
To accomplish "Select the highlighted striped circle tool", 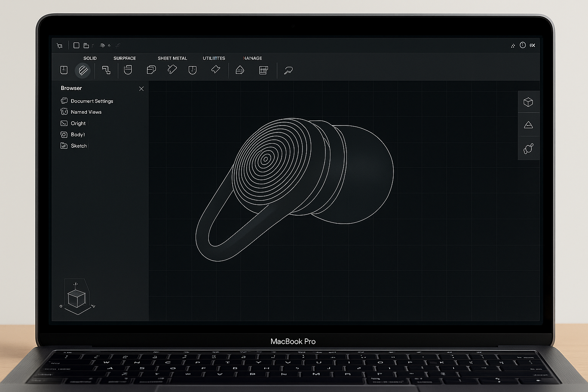I will [83, 70].
